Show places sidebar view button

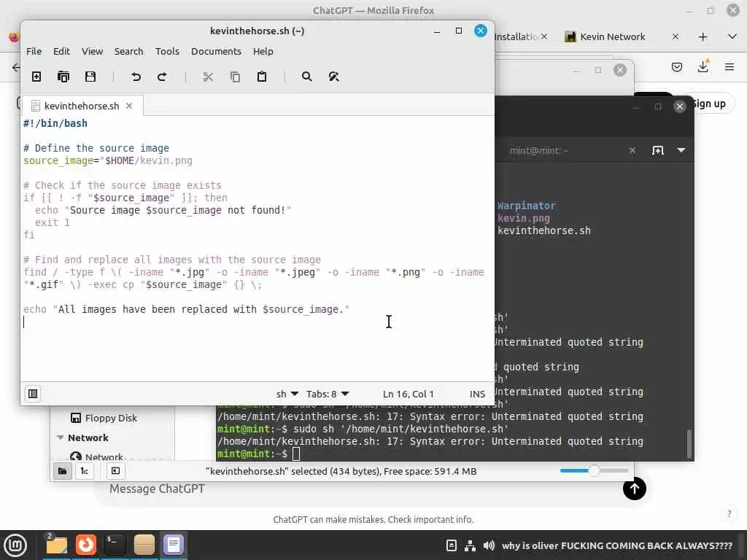pyautogui.click(x=63, y=471)
